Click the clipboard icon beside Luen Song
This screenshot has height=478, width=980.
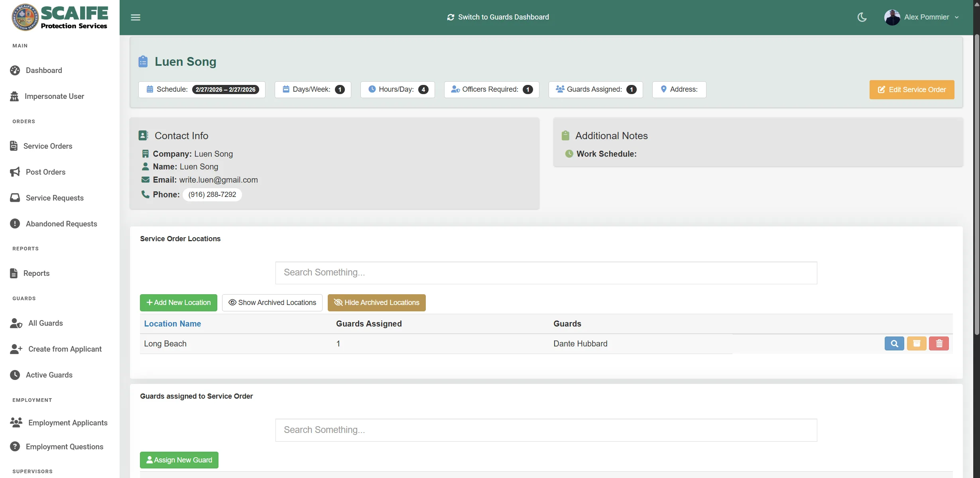click(143, 62)
